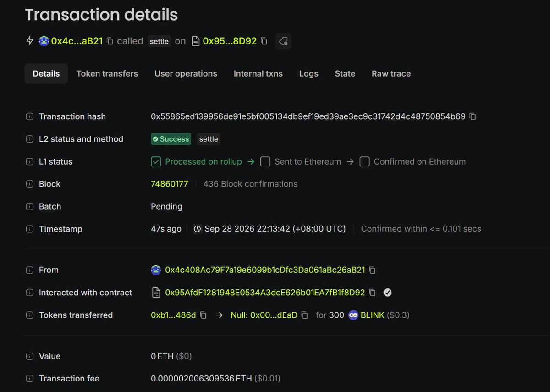This screenshot has height=392, width=550.
Task: Switch to the Internal txns tab
Action: point(258,73)
